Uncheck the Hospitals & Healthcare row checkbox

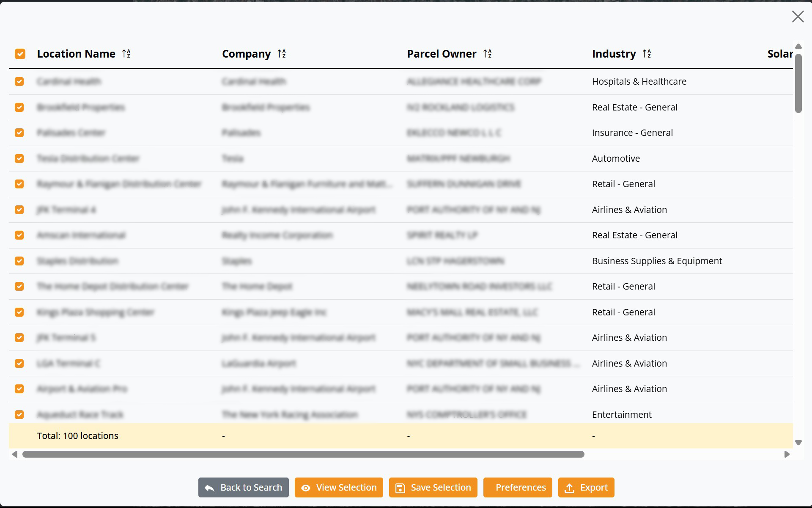click(19, 81)
